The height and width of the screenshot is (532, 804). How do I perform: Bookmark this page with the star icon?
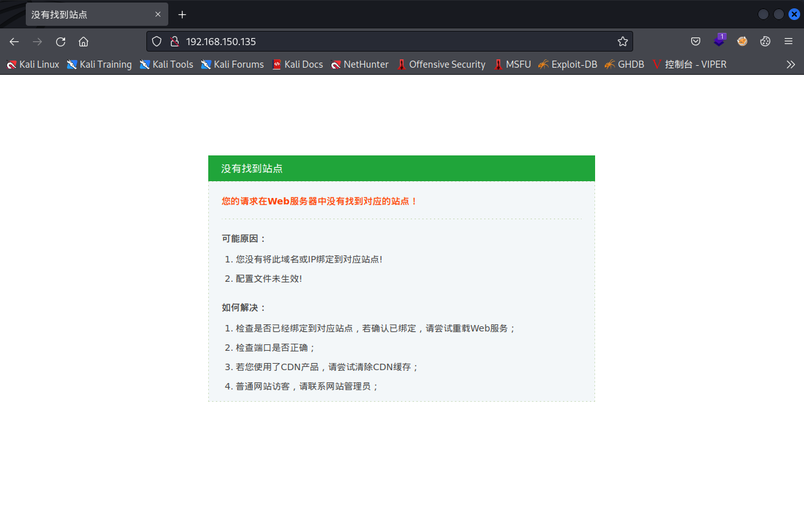pos(622,41)
